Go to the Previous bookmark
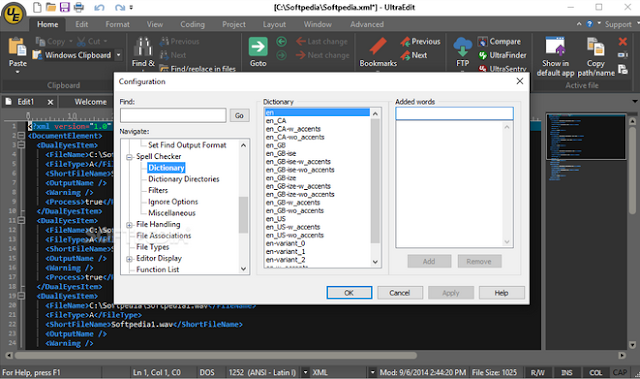The width and height of the screenshot is (640, 379). [420, 42]
